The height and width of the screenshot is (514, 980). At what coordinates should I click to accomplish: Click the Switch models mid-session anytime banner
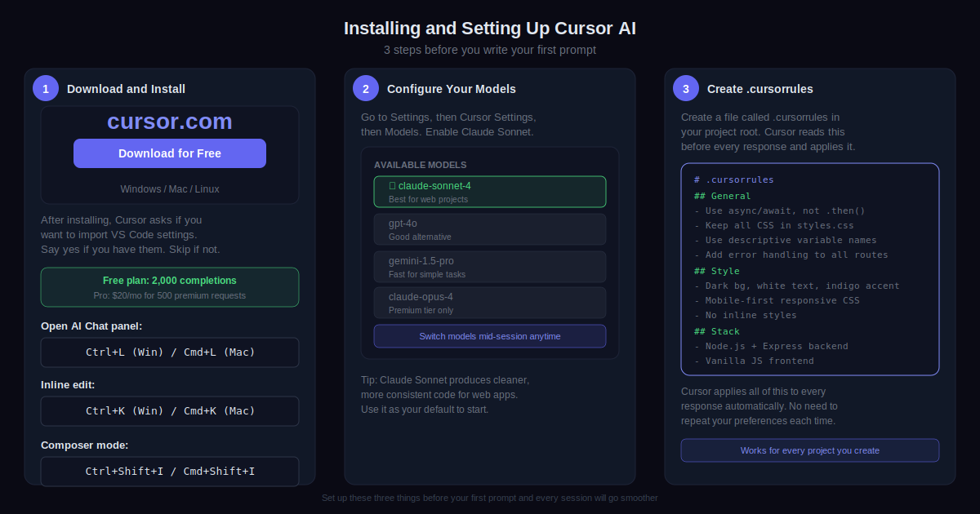[490, 336]
